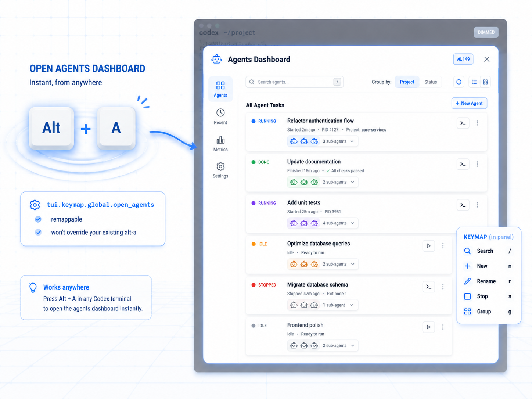Click the core-services project name
The height and width of the screenshot is (399, 532).
click(x=374, y=130)
